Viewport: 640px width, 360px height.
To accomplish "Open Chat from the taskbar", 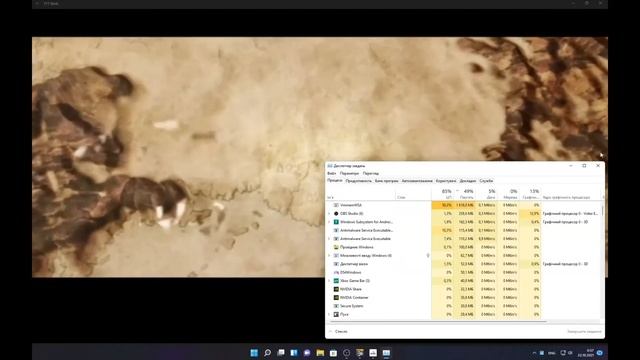I will 307,353.
